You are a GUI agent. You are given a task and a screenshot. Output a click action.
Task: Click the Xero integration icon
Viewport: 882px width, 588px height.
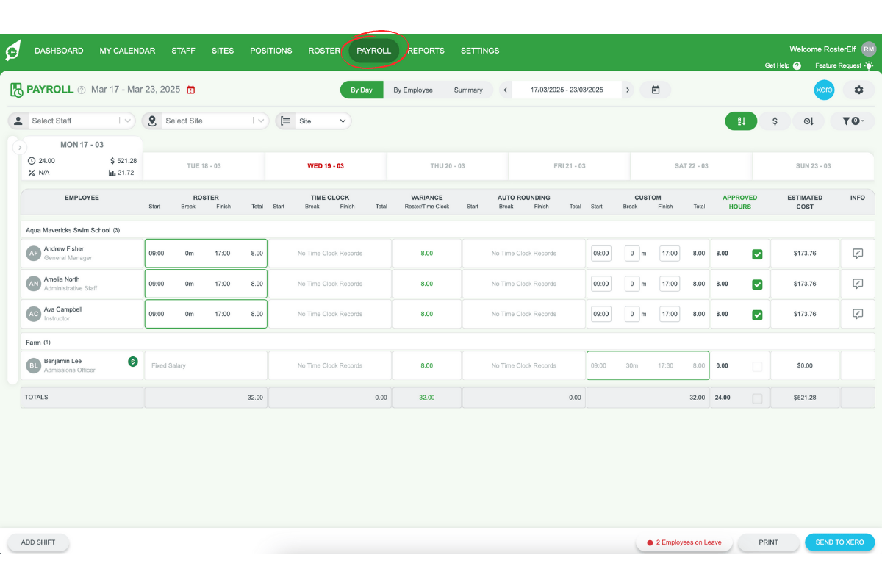824,90
